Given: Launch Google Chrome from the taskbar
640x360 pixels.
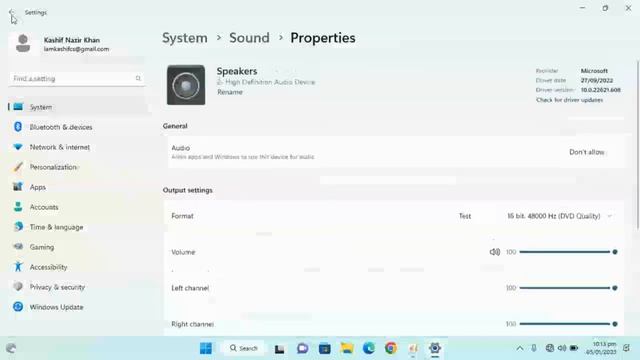Looking at the screenshot, I should tap(391, 348).
